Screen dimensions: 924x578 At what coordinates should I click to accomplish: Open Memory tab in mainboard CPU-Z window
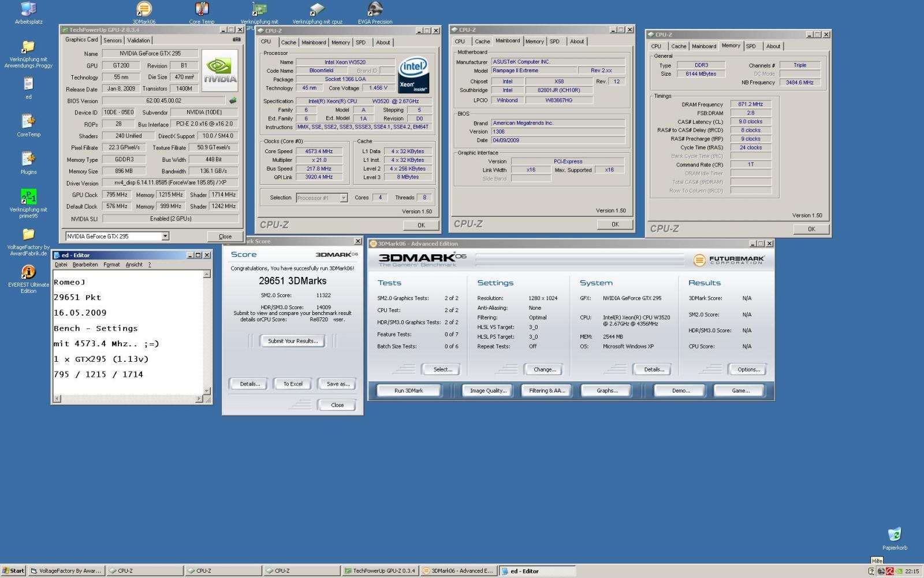tap(534, 42)
